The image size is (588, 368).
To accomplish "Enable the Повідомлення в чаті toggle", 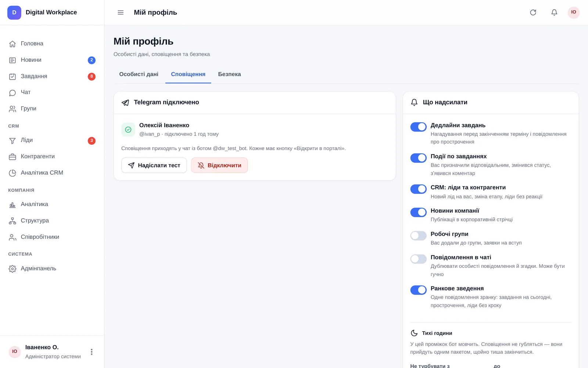I will tap(418, 259).
